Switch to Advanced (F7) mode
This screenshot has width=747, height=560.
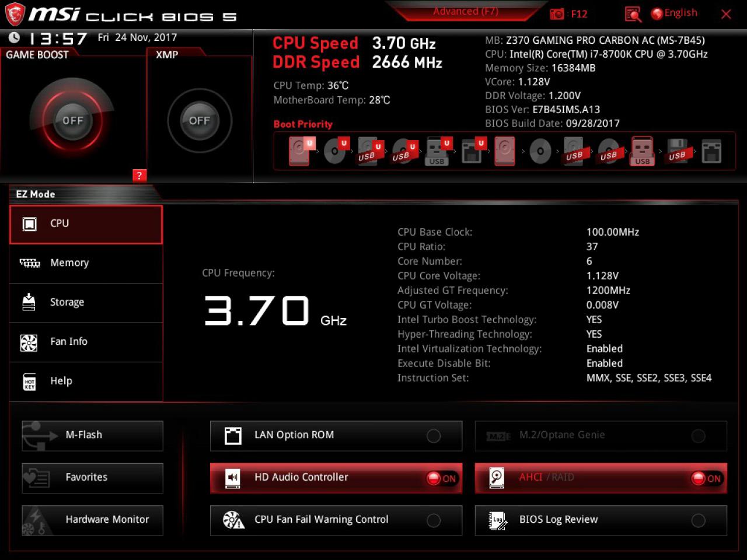tap(465, 11)
